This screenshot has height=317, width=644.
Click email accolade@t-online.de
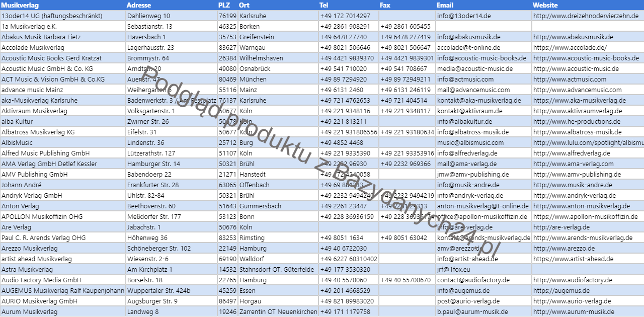(x=484, y=47)
